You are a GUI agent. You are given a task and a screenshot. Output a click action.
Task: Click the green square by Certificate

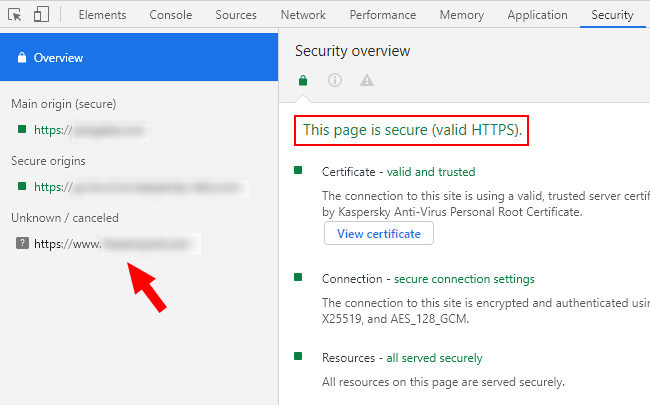click(298, 170)
